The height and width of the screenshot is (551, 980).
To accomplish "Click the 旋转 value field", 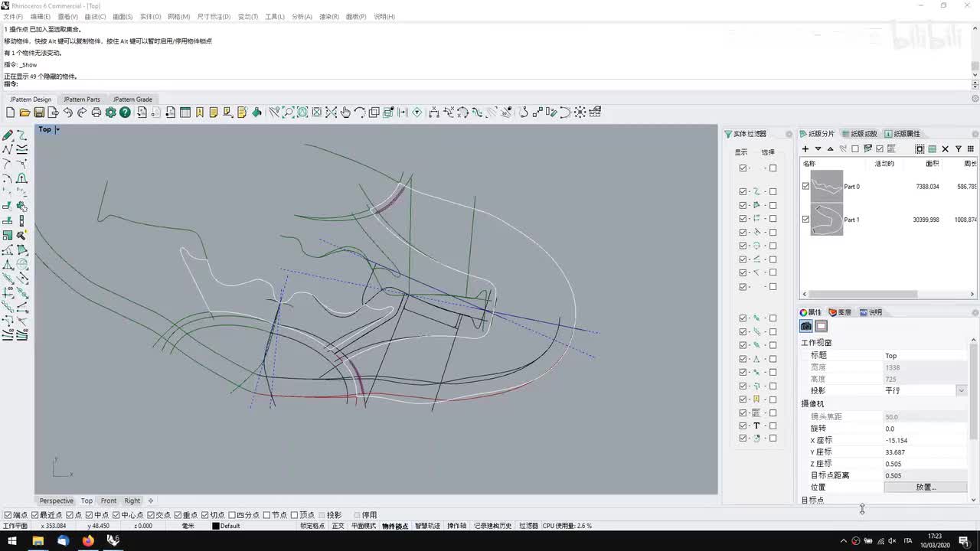I will 926,429.
